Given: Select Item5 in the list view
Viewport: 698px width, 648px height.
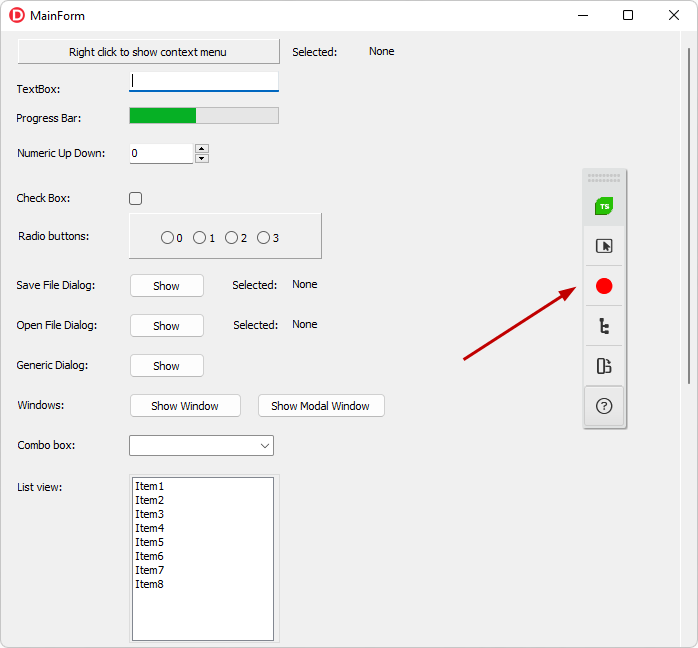Looking at the screenshot, I should pos(150,542).
